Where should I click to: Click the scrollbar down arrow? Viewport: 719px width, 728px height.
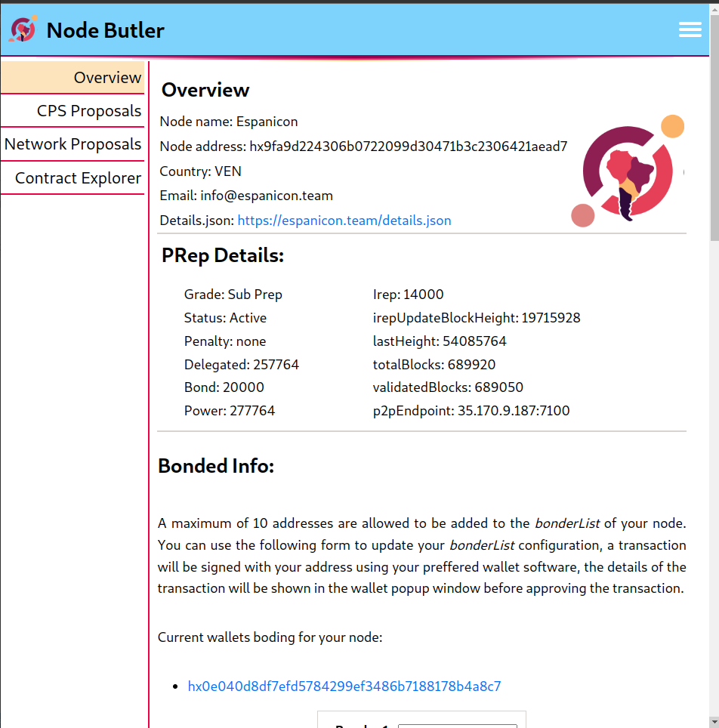click(714, 722)
